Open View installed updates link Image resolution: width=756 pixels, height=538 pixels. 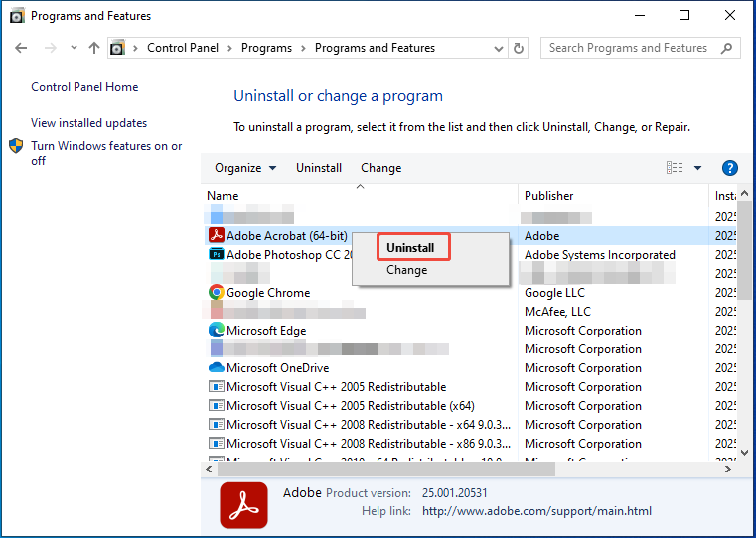click(88, 123)
